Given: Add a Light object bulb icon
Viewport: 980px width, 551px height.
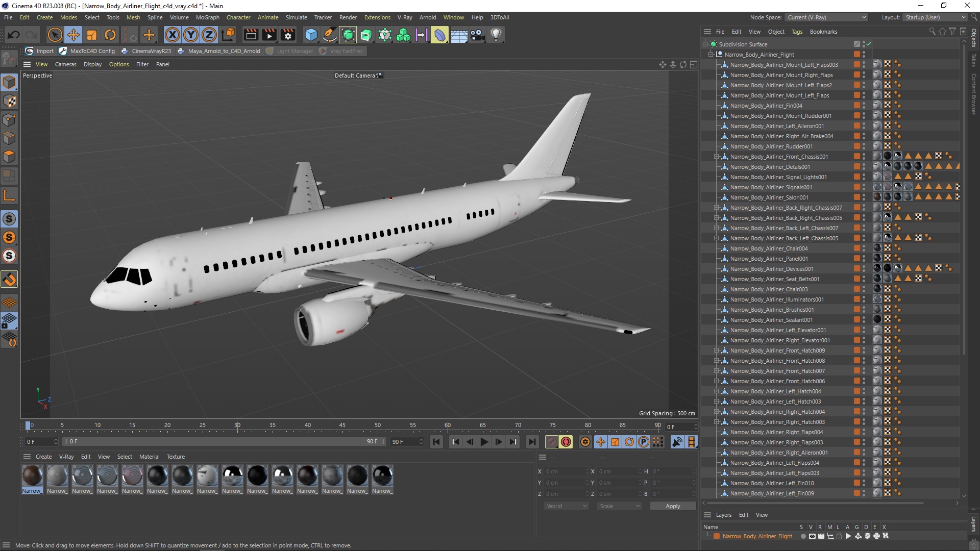Looking at the screenshot, I should [496, 35].
